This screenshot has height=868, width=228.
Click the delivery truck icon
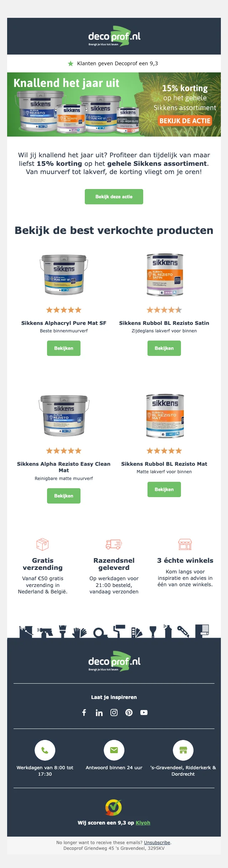(x=114, y=544)
